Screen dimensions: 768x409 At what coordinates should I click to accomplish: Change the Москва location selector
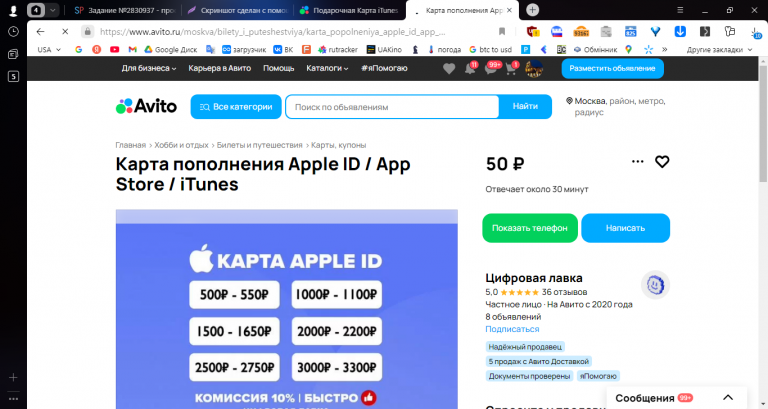click(x=616, y=106)
